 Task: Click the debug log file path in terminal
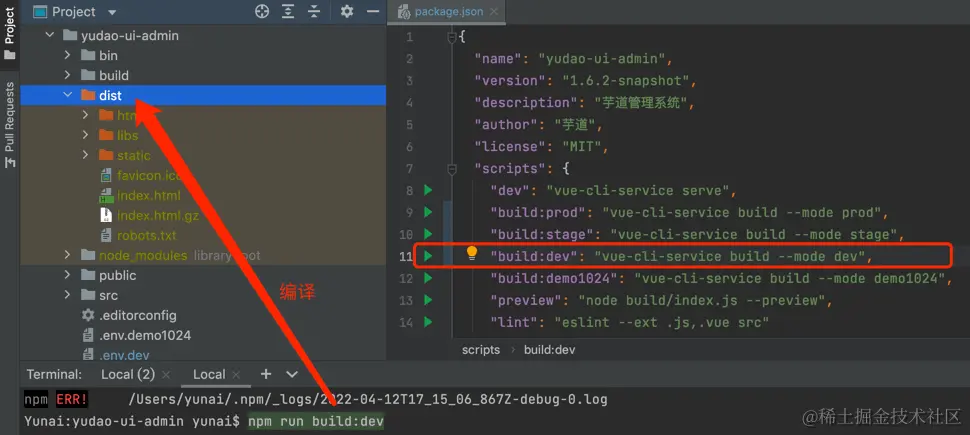click(x=367, y=400)
